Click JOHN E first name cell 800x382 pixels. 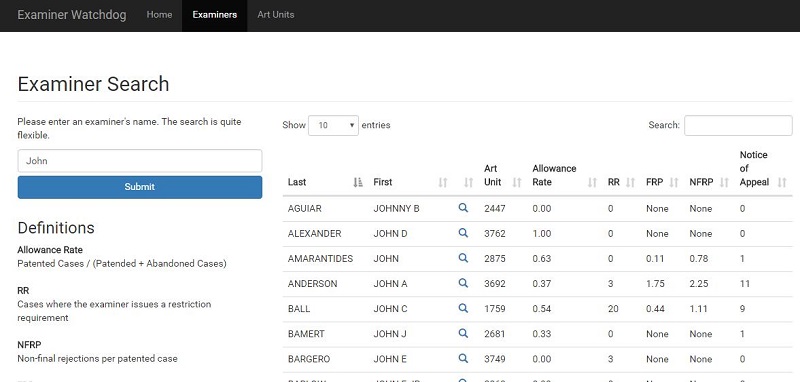[x=390, y=359]
